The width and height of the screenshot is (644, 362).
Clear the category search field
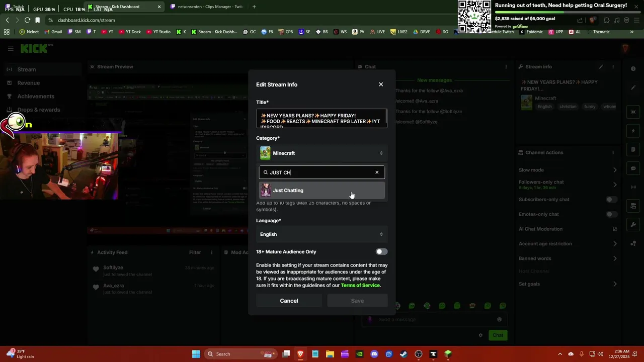click(377, 172)
